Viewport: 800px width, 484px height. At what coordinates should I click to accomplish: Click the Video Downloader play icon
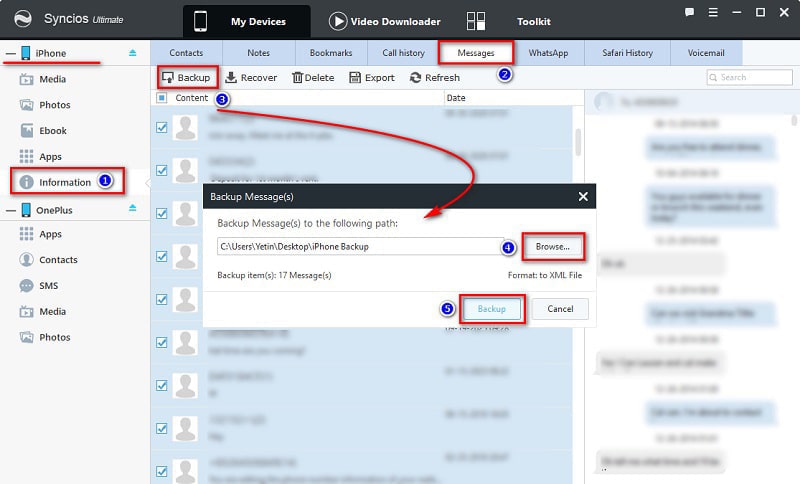(338, 21)
